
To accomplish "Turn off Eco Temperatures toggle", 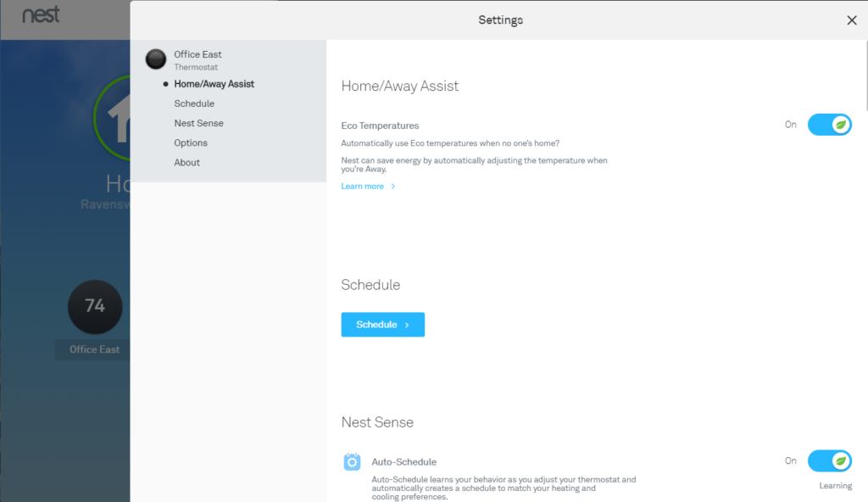I will (829, 125).
